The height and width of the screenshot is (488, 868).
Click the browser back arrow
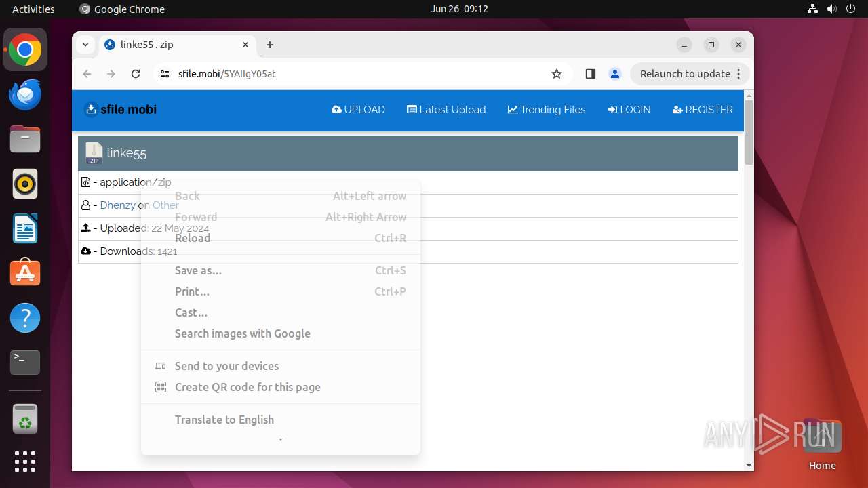pos(87,74)
